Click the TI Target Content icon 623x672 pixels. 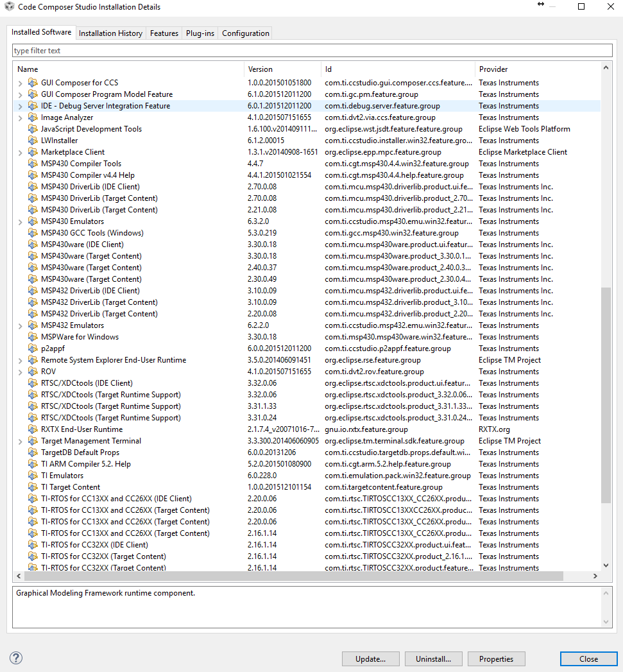(x=33, y=487)
